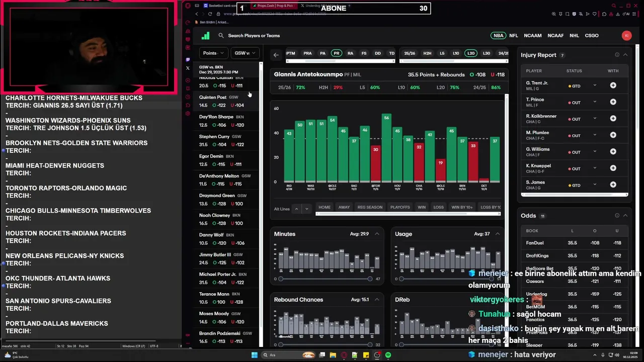Image resolution: width=644 pixels, height=362 pixels.
Task: Click the Opera logo menu icon
Action: point(188,6)
